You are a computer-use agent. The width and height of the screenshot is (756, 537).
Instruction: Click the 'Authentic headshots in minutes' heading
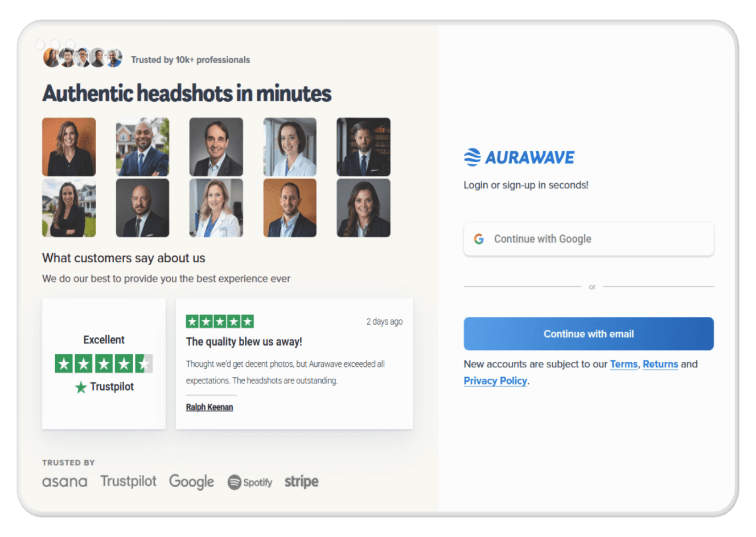tap(187, 93)
